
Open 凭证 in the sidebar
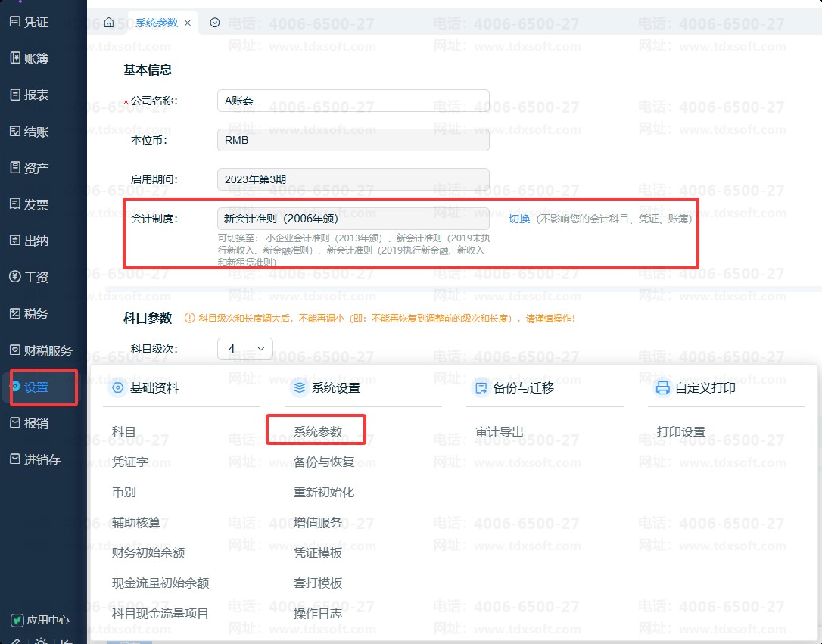click(36, 23)
